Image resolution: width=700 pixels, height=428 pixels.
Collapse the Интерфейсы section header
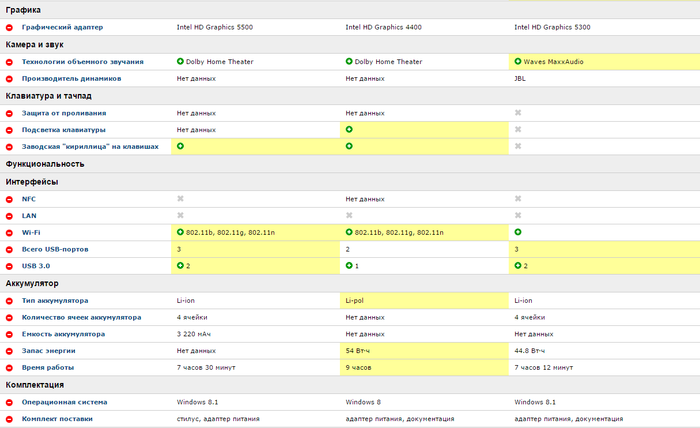32,181
